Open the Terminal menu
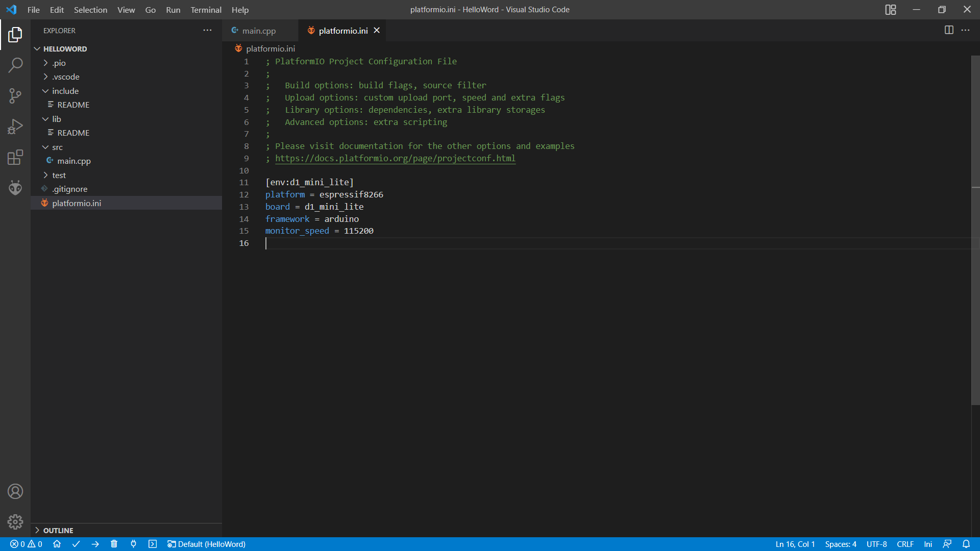 coord(206,10)
